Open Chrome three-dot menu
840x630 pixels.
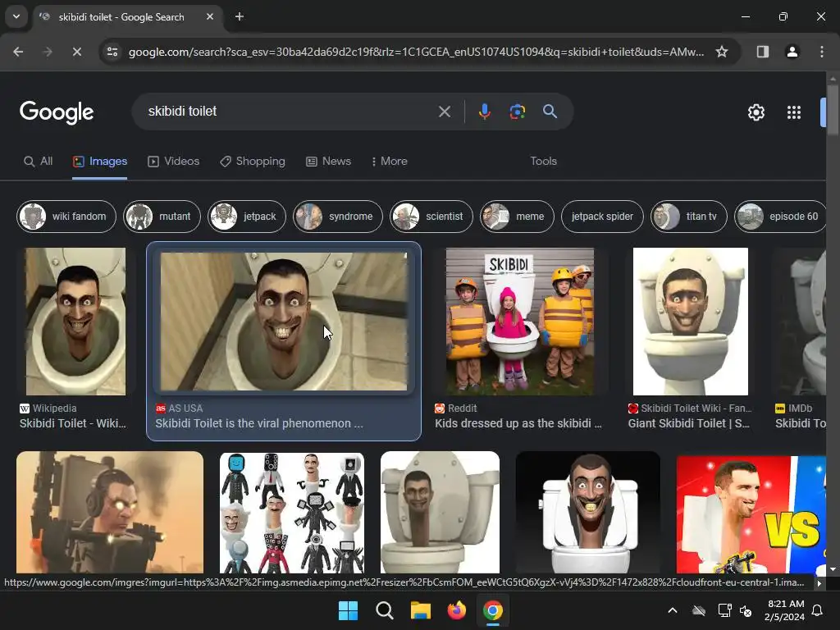click(821, 52)
